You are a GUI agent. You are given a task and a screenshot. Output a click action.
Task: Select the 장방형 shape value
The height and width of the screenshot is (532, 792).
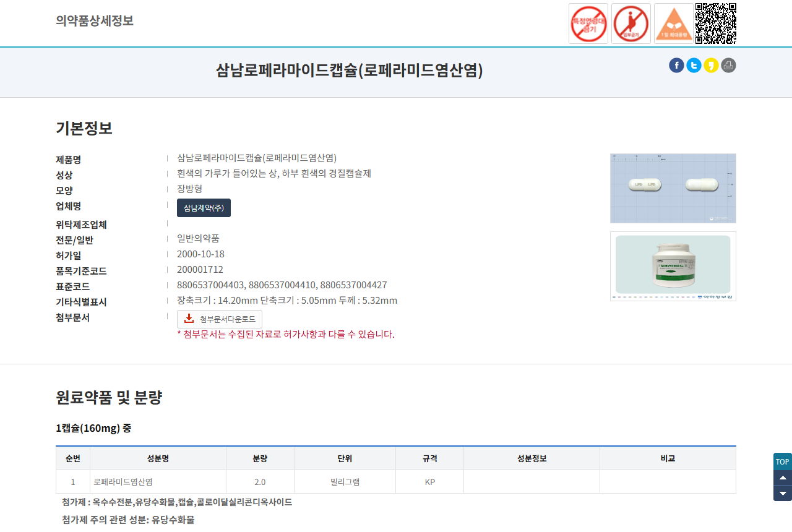point(189,189)
